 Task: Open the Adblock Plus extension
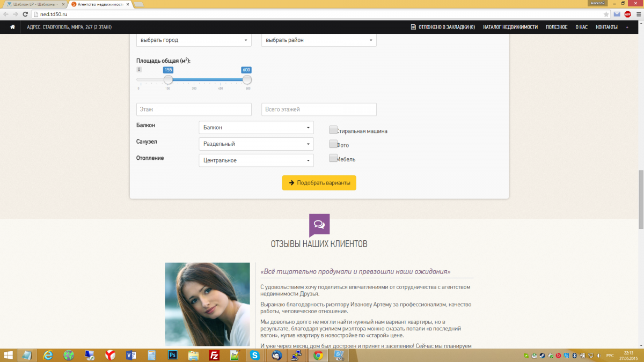[x=627, y=14]
